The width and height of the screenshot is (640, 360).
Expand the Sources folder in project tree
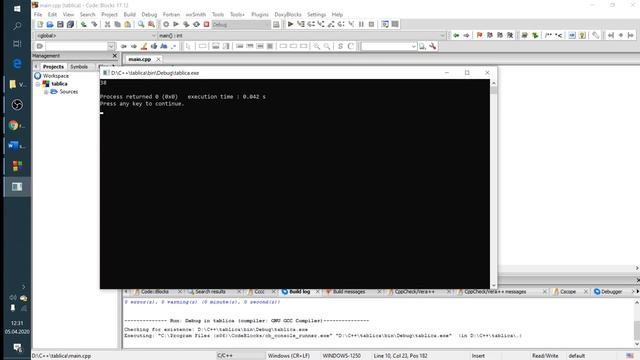(46, 92)
